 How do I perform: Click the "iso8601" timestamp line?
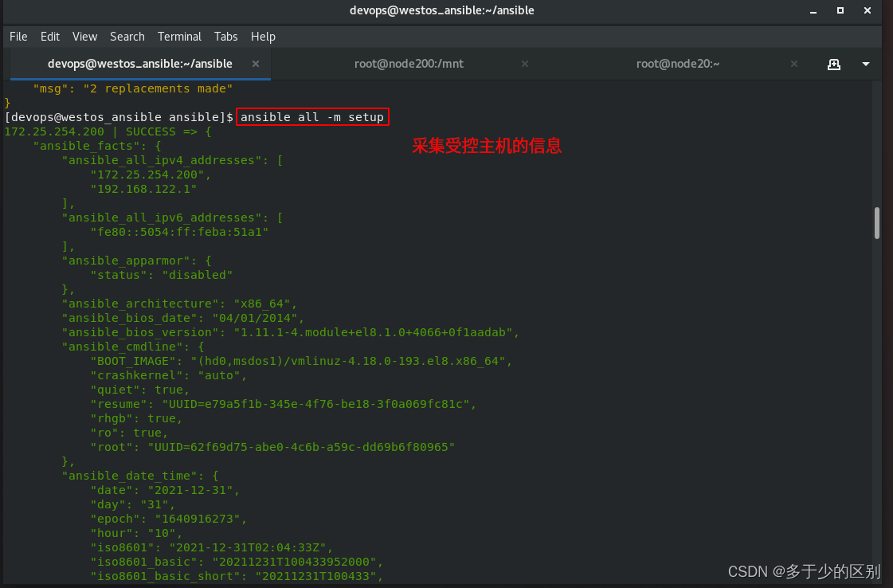click(x=212, y=547)
